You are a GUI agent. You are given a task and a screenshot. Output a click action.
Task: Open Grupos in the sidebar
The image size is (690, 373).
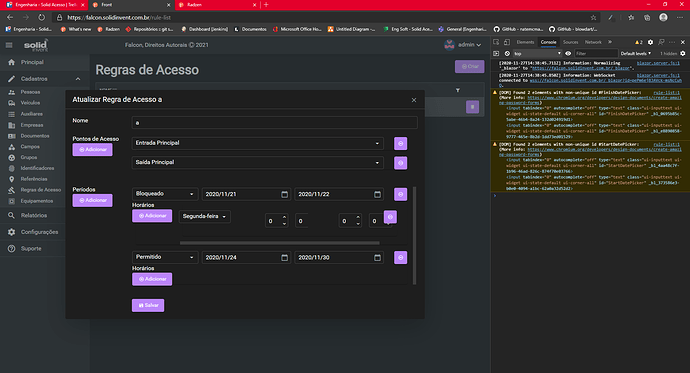29,157
